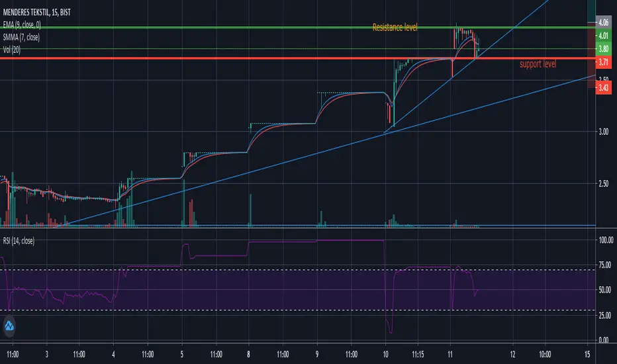Viewport: 617px width, 364px height.
Task: Click the RSI 100.00 scale value
Action: (x=606, y=240)
